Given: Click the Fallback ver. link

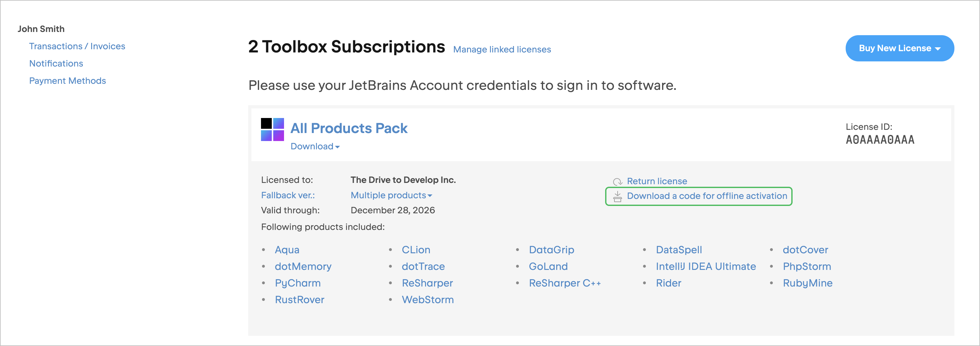Looking at the screenshot, I should pos(288,195).
